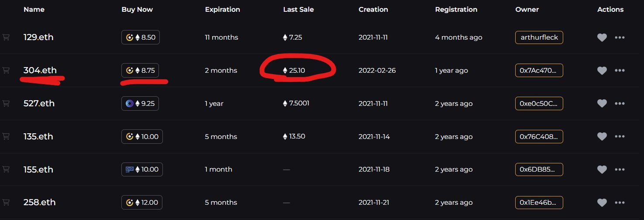Click the 10.00 buy button for 155.eth

[142, 169]
